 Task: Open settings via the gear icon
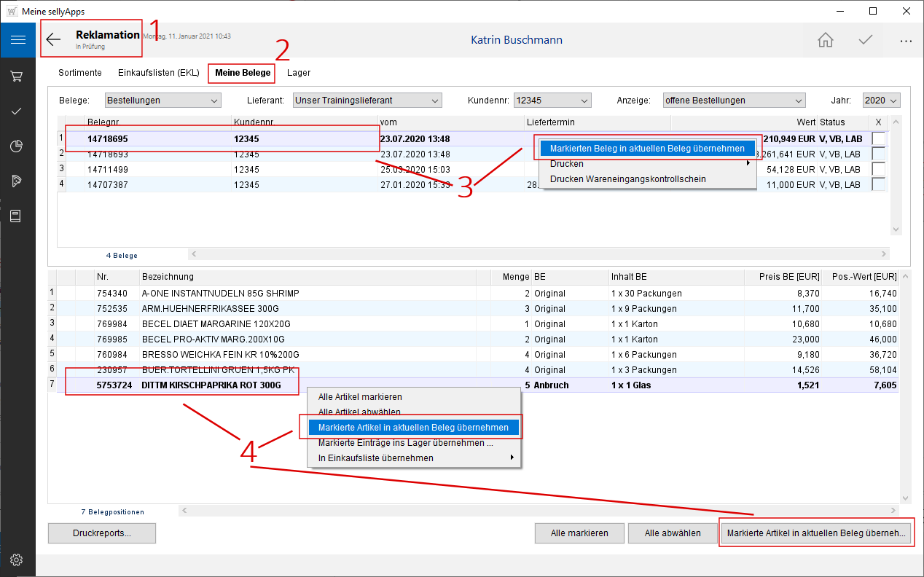click(x=17, y=560)
